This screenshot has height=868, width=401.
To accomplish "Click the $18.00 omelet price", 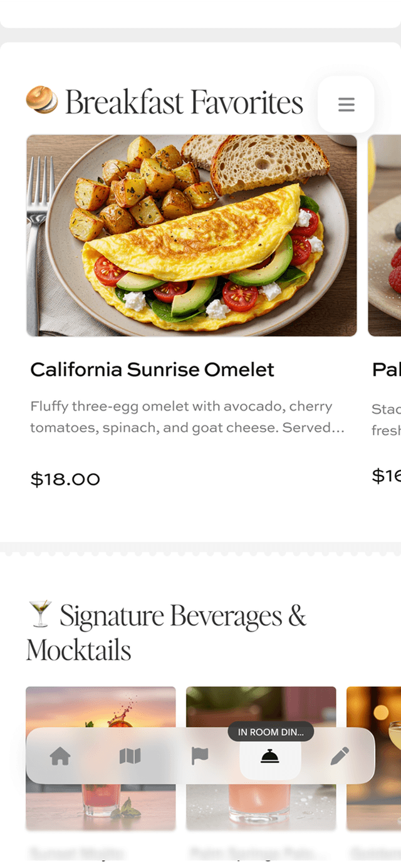I will [x=65, y=479].
